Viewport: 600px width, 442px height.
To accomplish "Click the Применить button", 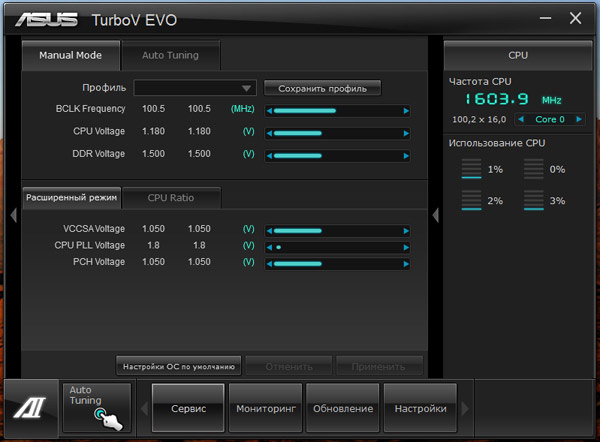I will pyautogui.click(x=379, y=367).
